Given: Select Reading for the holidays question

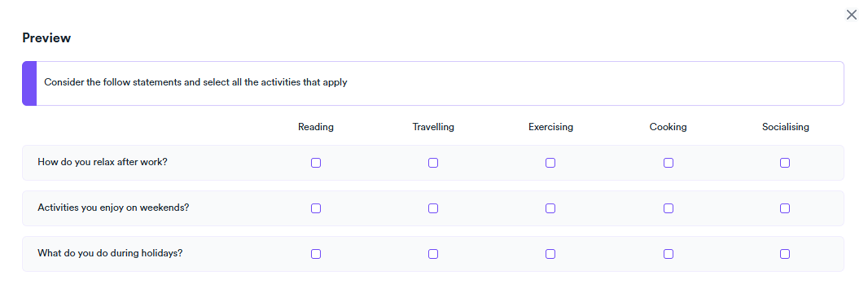Looking at the screenshot, I should click(316, 254).
